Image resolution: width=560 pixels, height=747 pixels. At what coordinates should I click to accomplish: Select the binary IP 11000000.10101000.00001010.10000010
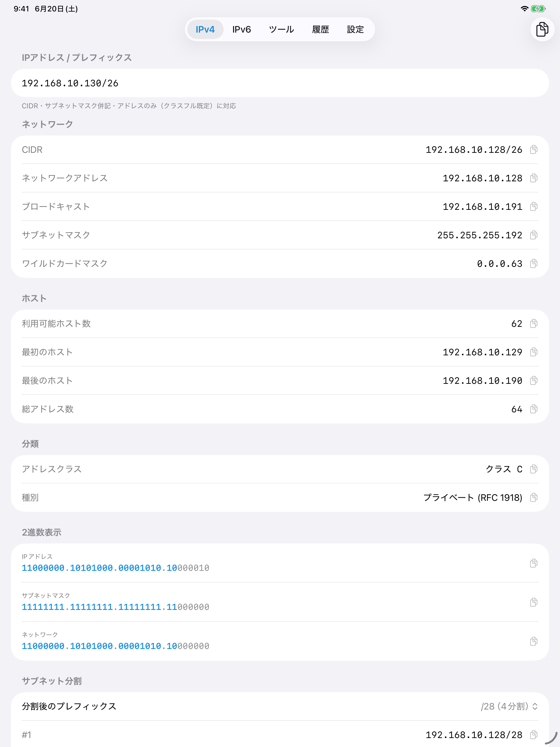(115, 568)
